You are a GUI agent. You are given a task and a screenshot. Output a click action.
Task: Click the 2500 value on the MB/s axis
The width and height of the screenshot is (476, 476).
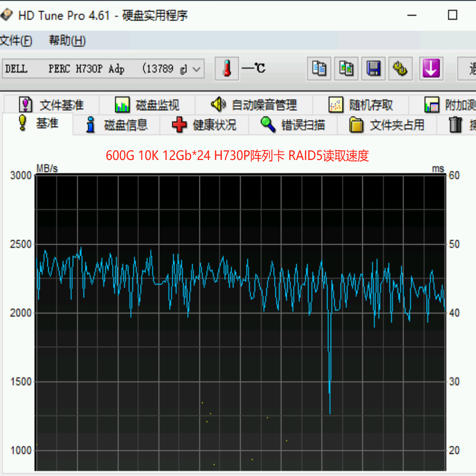pos(21,245)
